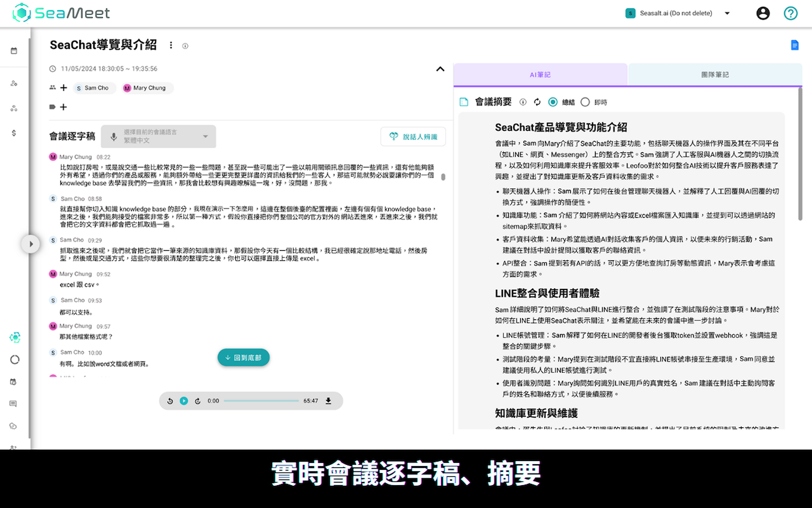Click the meeting title 'SeaChat導覽與介紹'
Image resolution: width=812 pixels, height=508 pixels.
[x=103, y=45]
